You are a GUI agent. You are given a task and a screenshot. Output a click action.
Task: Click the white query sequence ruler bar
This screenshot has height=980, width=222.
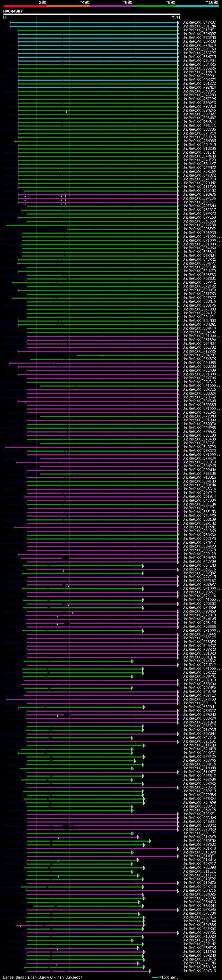pyautogui.click(x=92, y=14)
